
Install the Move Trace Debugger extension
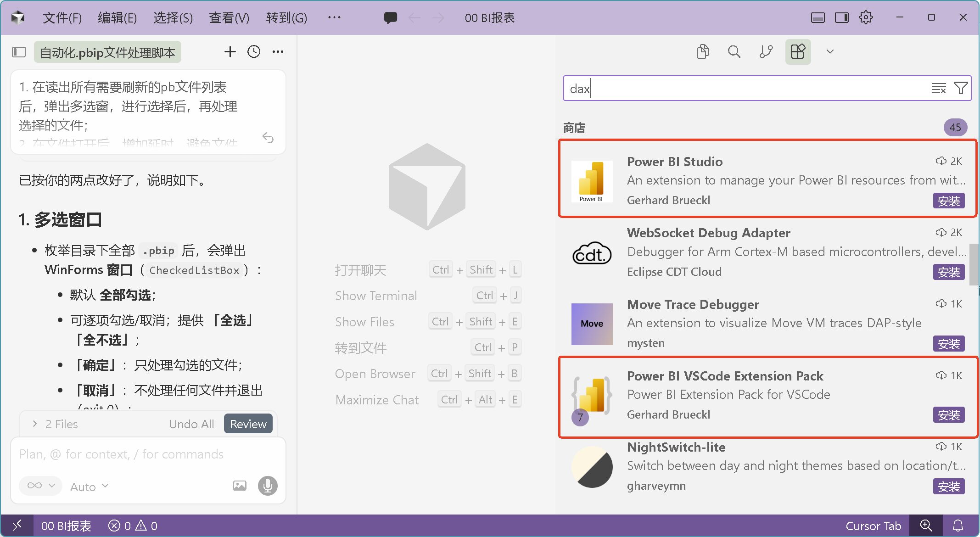[949, 344]
